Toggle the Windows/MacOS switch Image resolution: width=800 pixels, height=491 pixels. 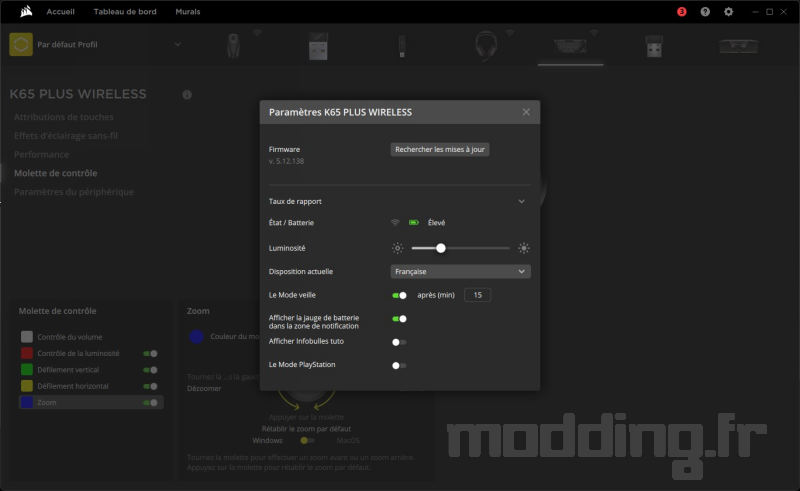(x=308, y=440)
